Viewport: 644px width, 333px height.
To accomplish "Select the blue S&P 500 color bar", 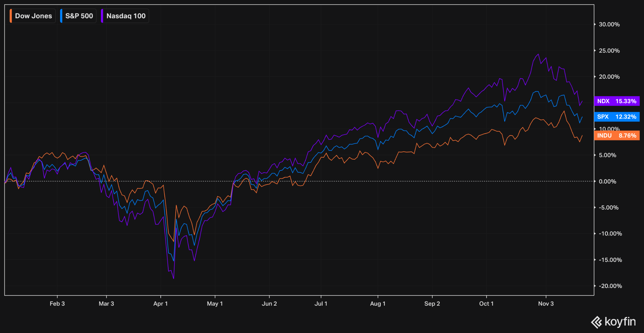I will (61, 16).
